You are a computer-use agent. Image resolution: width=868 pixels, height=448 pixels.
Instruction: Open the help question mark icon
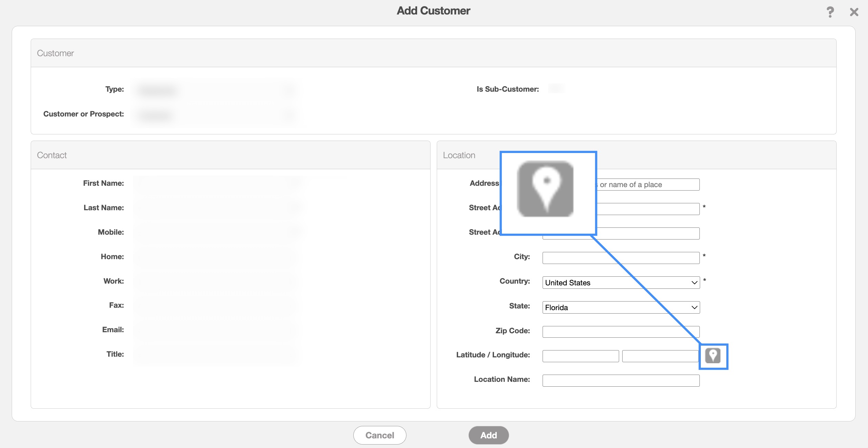[830, 12]
